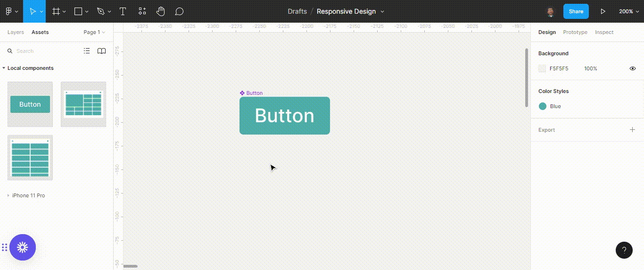Screen dimensions: 644x270
Task: Open Move tool options dropdown arrow
Action: coord(41,11)
